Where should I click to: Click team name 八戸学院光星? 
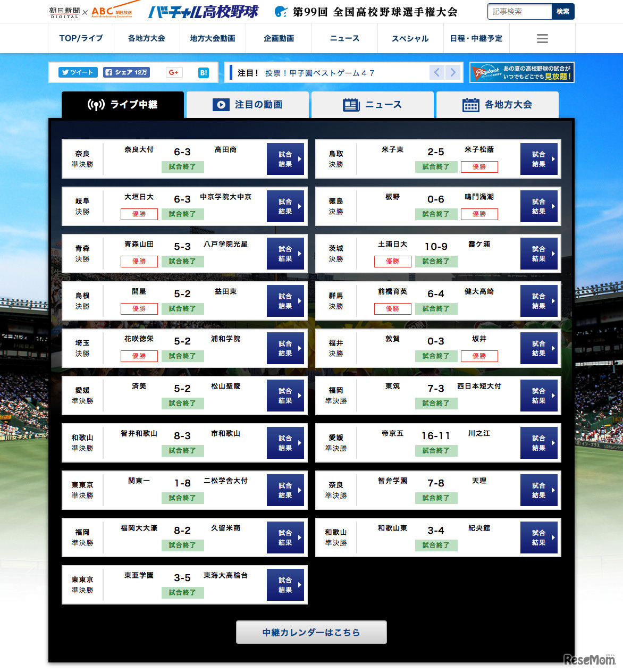click(x=226, y=244)
